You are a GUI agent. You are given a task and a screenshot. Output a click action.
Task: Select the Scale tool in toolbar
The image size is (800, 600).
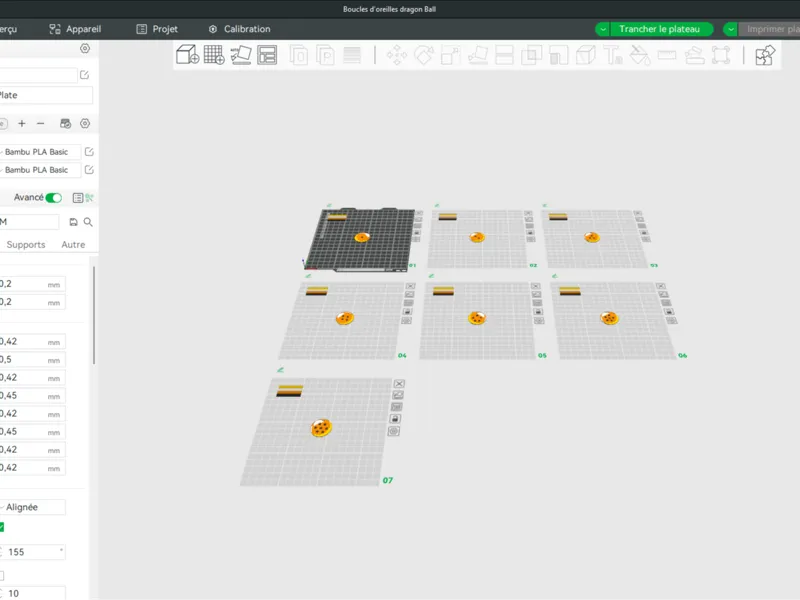tap(450, 55)
